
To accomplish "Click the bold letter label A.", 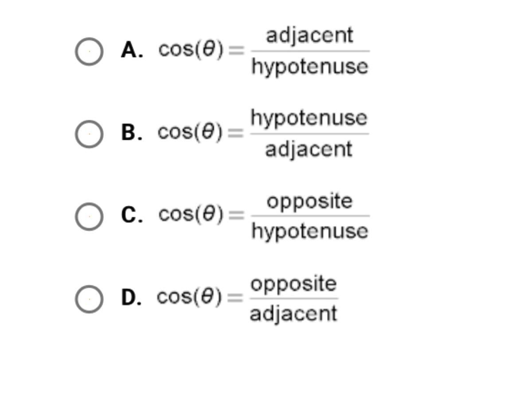I will click(132, 51).
